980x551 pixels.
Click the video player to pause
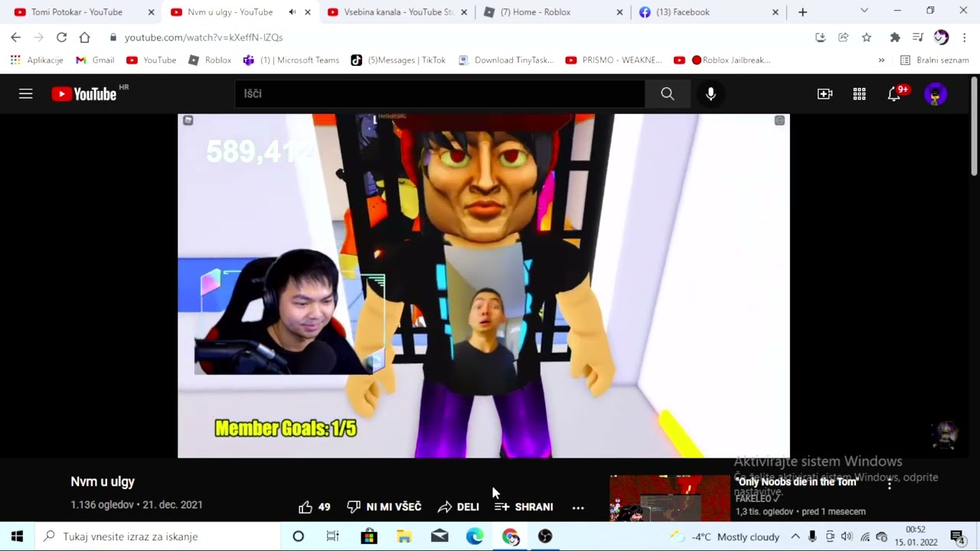484,286
